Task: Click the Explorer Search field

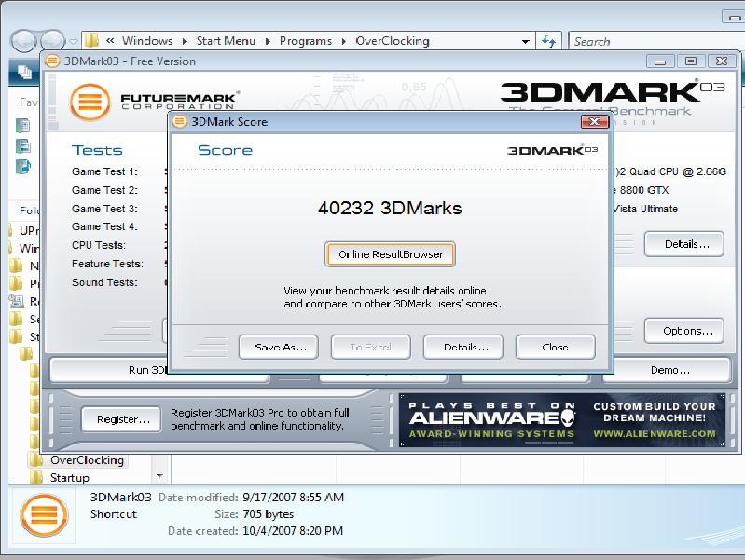Action: 655,41
